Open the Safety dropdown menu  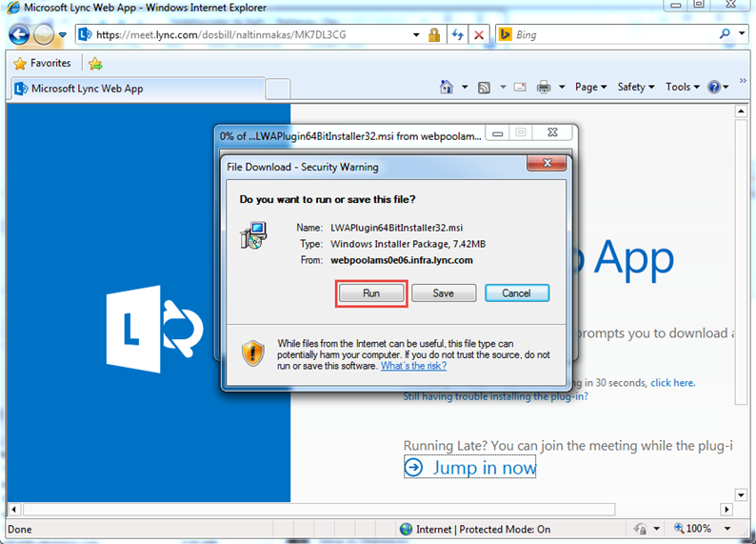[635, 87]
